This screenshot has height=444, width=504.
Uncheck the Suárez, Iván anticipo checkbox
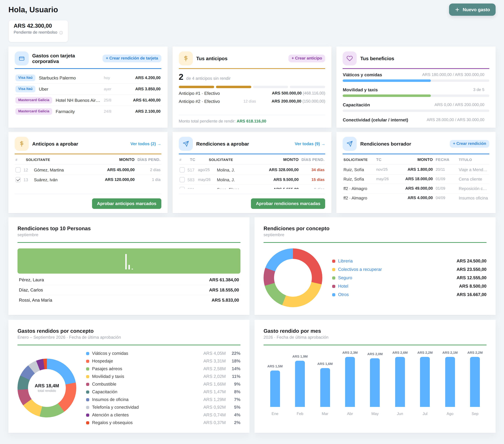coord(18,180)
